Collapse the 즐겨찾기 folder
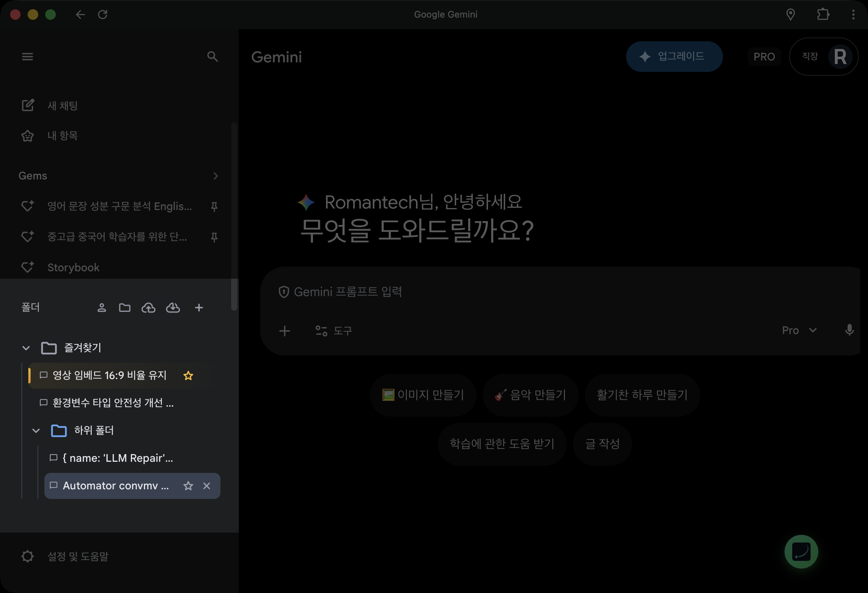This screenshot has width=868, height=593. 26,348
